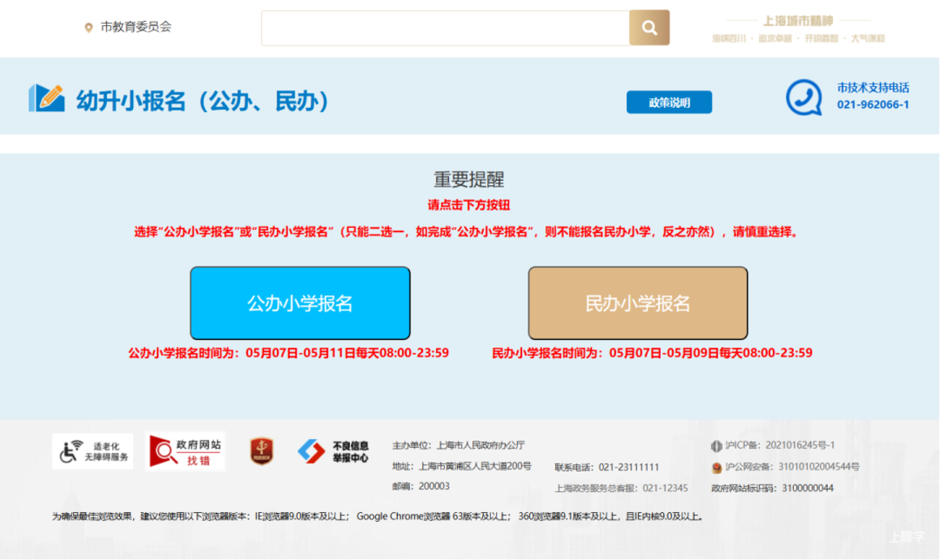This screenshot has height=560, width=940.
Task: Open the 政策说明 button
Action: point(669,102)
